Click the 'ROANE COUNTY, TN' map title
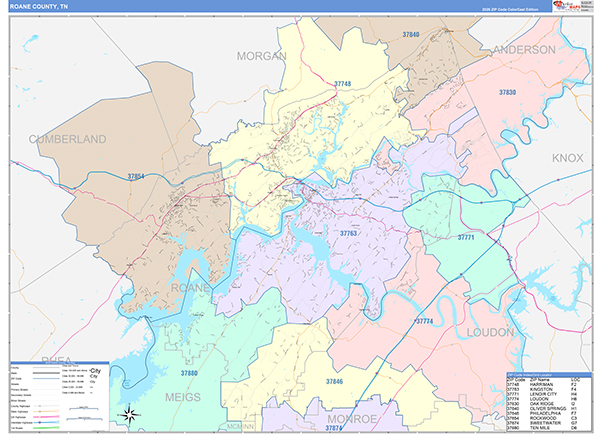 (x=39, y=7)
